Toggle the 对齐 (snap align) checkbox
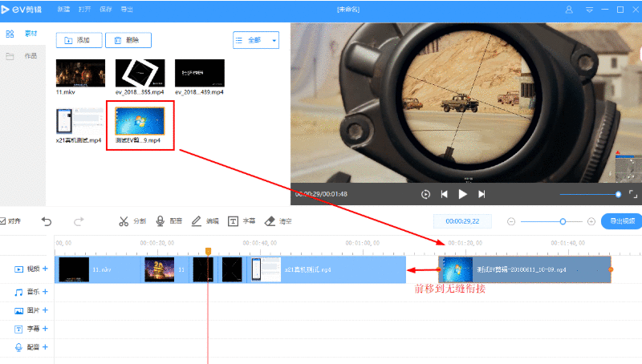The width and height of the screenshot is (642, 364). 3,221
